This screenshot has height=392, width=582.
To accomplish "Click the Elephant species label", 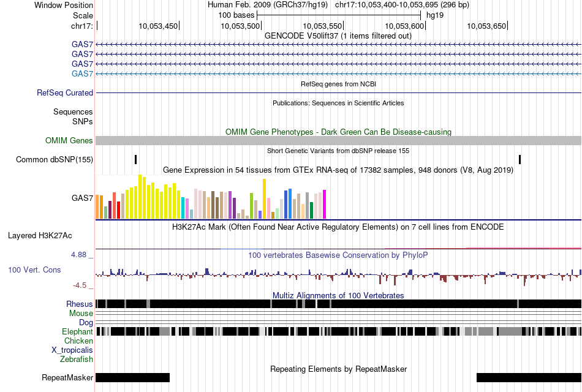I will coord(77,331).
